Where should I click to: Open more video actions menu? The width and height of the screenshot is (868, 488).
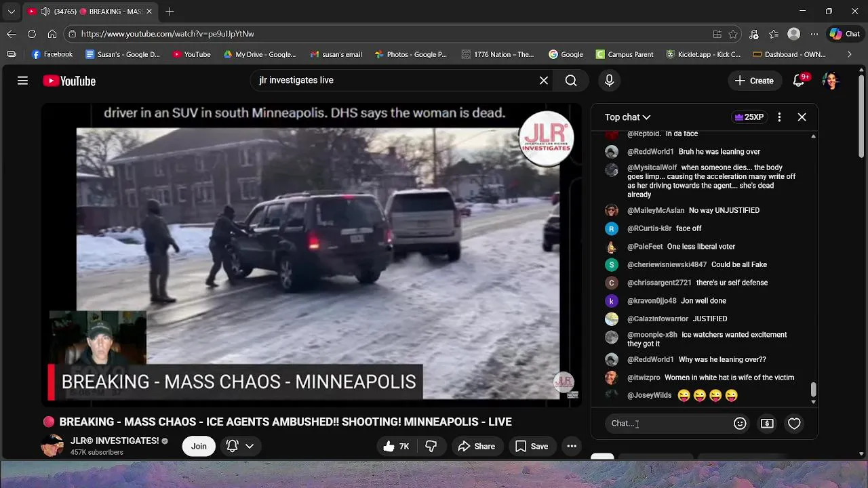(572, 446)
